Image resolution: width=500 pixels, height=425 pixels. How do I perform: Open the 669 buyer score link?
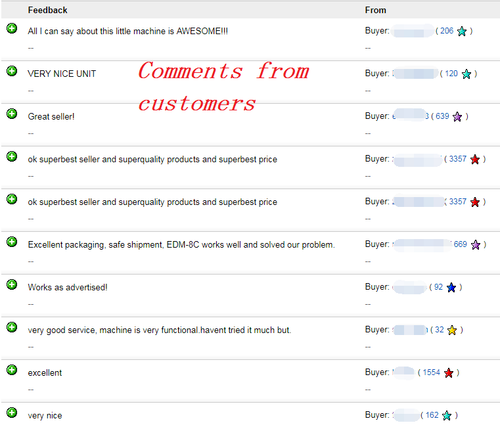pyautogui.click(x=460, y=244)
